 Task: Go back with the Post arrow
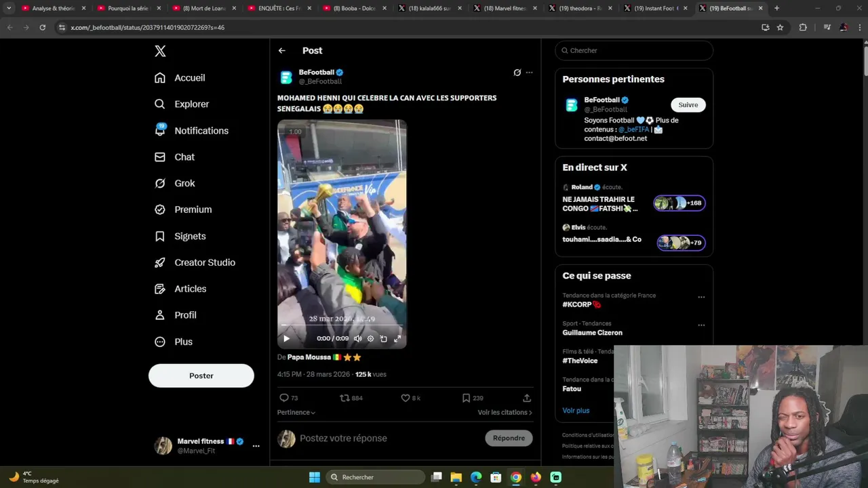coord(282,51)
